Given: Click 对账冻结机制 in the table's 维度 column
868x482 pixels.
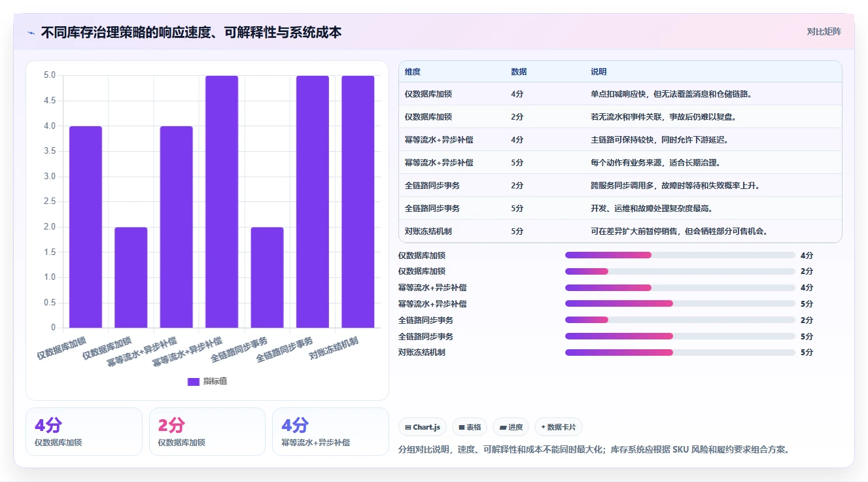Looking at the screenshot, I should [428, 232].
